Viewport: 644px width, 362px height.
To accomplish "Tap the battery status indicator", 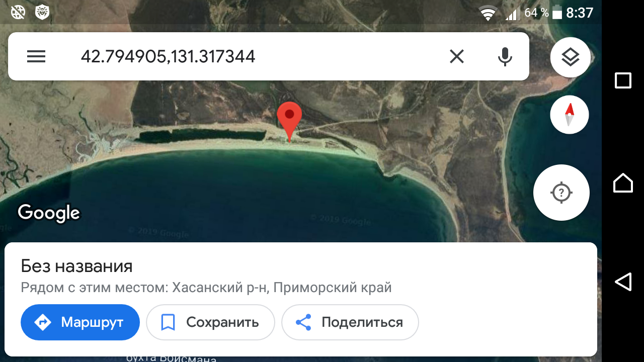I will pos(557,13).
